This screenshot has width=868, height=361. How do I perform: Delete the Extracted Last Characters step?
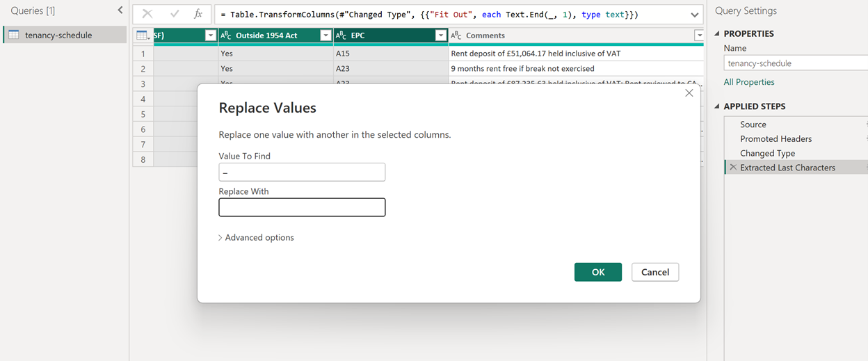click(732, 168)
